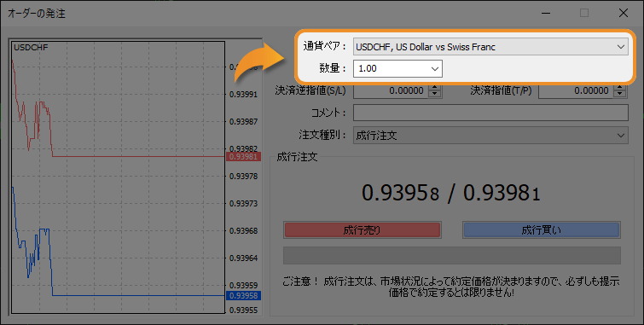
Task: Click the 0.93978 price axis label
Action: coord(244,177)
